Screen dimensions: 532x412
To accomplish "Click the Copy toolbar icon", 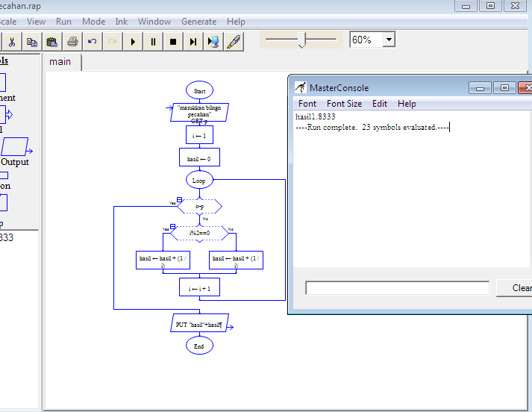I will tap(32, 42).
